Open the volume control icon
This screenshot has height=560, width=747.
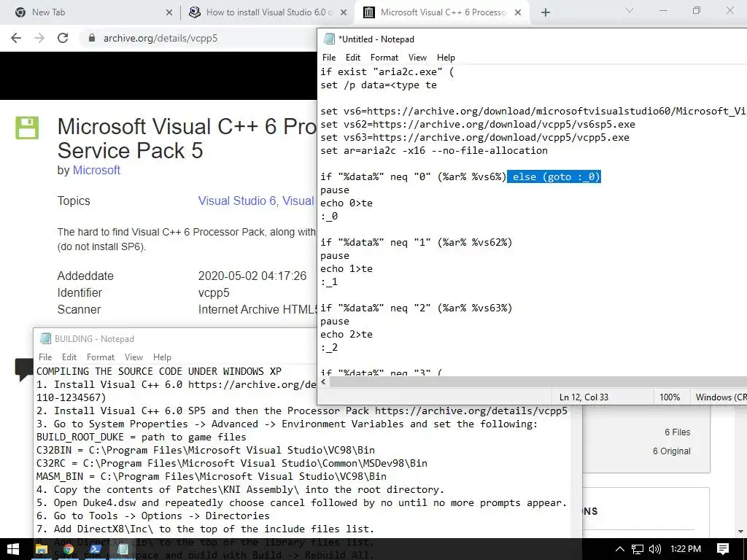(655, 549)
